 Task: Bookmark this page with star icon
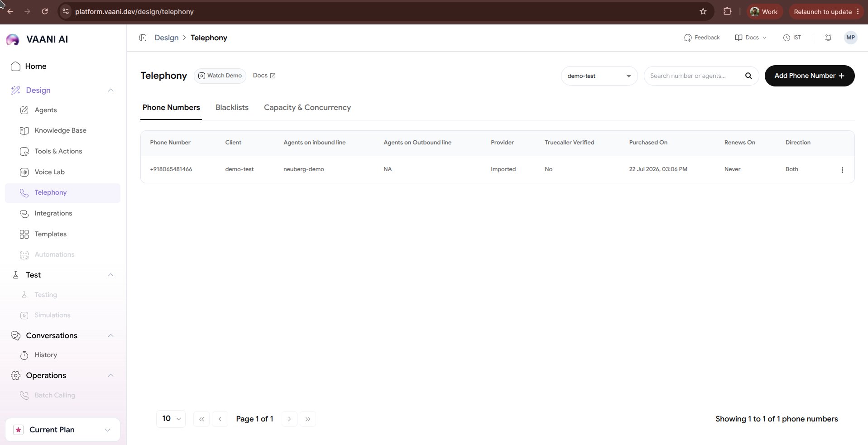pos(703,12)
